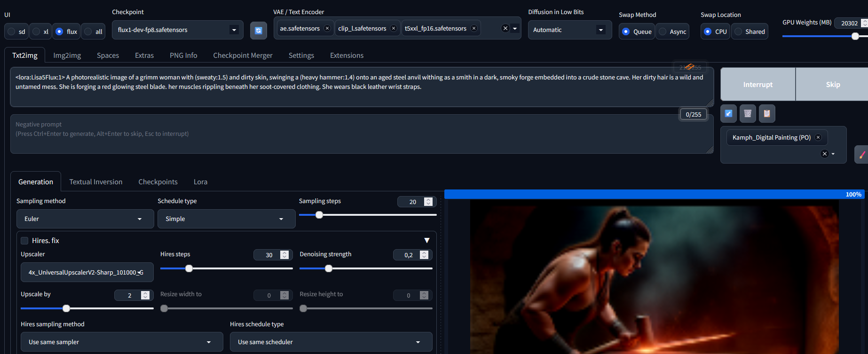
Task: Go to the PNG Info tab
Action: click(x=183, y=55)
